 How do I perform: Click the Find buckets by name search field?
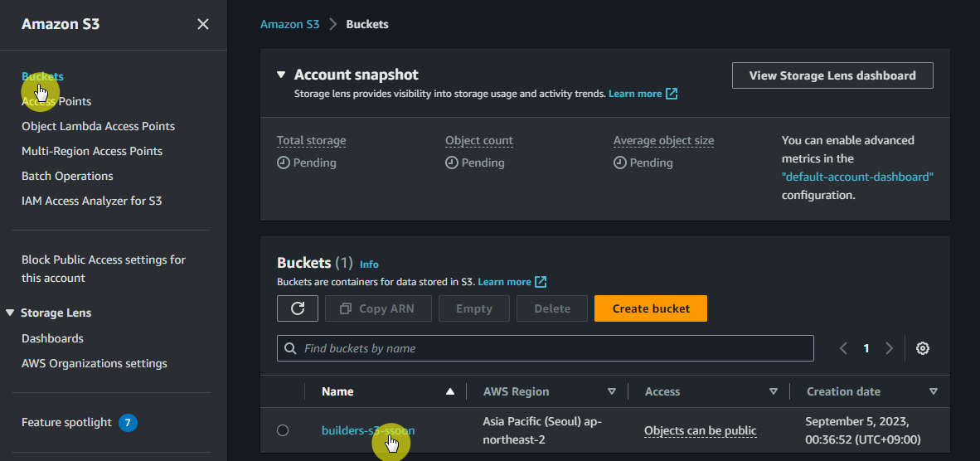point(546,348)
